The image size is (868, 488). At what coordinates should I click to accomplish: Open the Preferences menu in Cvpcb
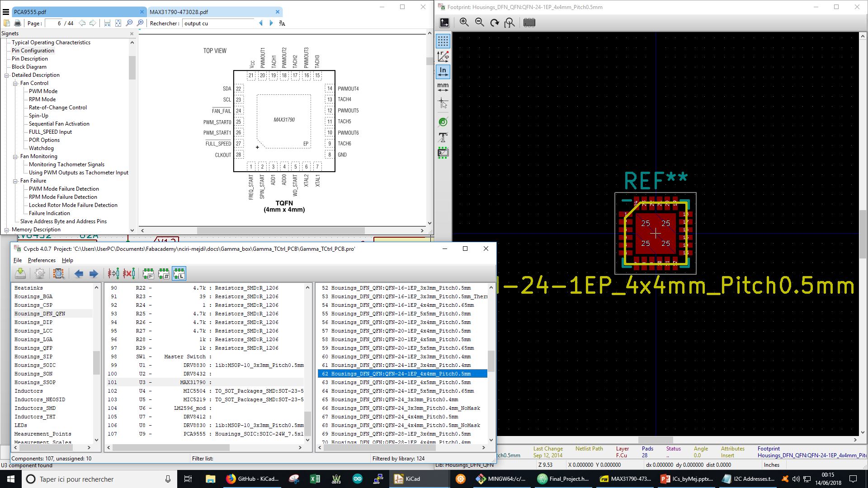[42, 260]
